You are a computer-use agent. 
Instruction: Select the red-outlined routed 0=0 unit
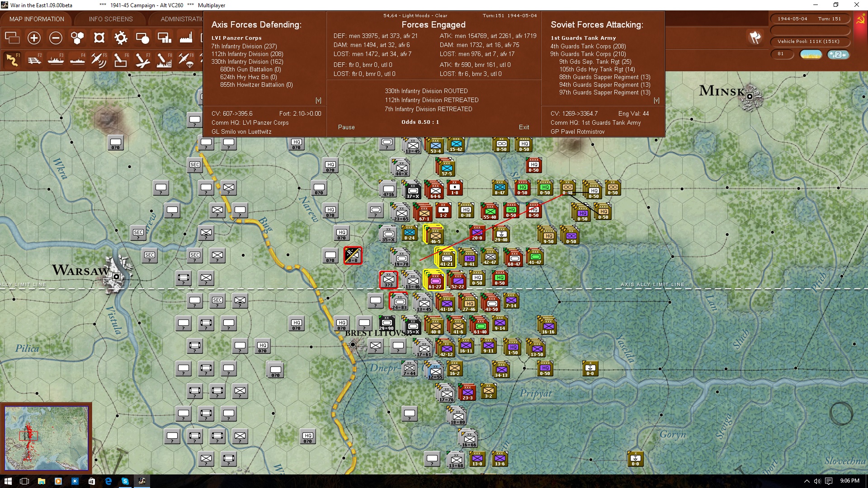pos(353,255)
